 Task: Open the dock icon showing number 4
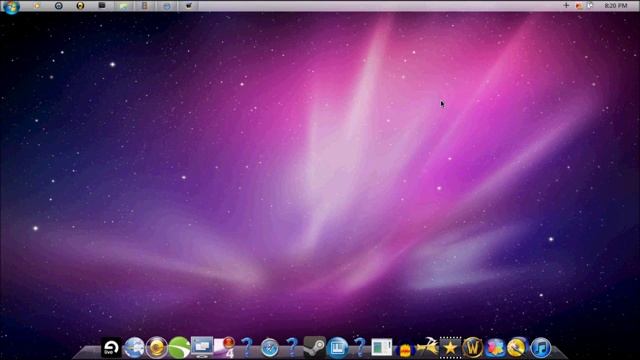[x=225, y=347]
